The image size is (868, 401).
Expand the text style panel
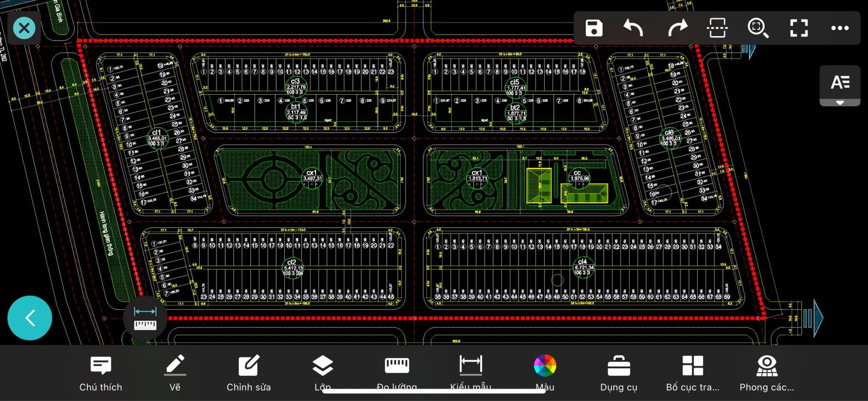(x=840, y=86)
